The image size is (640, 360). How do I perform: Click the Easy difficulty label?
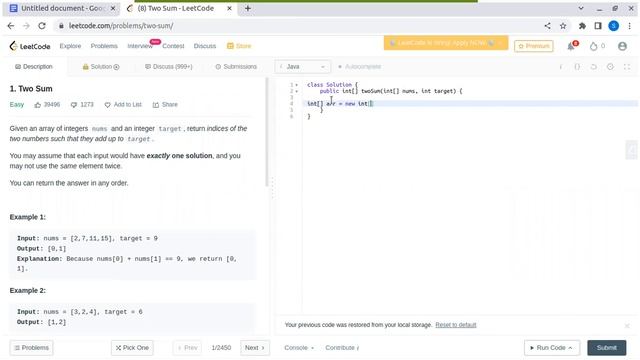pos(17,105)
